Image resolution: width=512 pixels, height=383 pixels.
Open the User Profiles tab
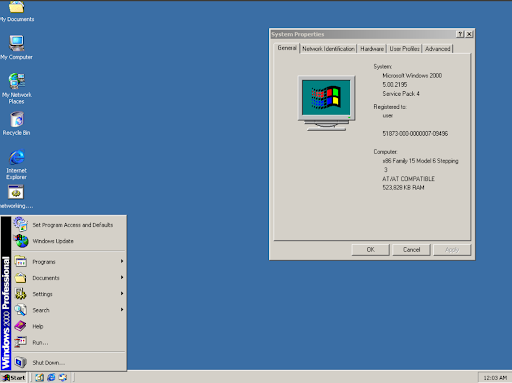[x=404, y=49]
